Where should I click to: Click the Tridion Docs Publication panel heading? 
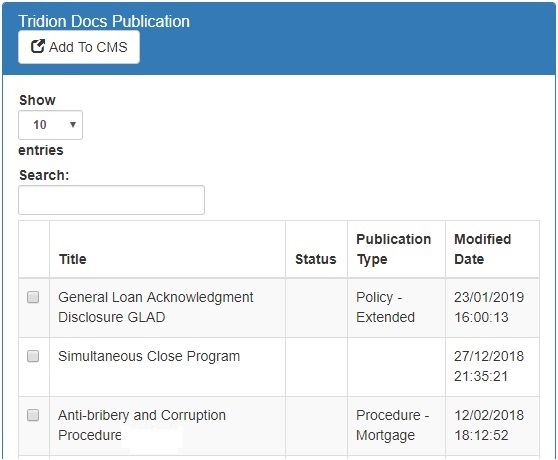point(104,21)
